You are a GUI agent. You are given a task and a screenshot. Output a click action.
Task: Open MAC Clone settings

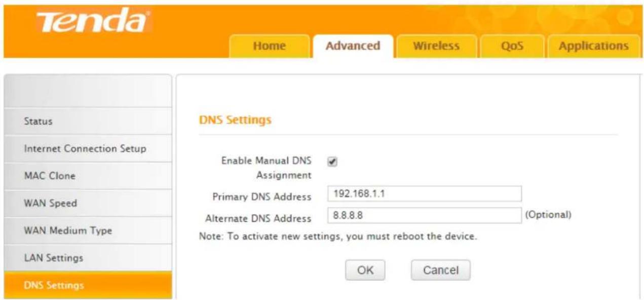point(88,176)
